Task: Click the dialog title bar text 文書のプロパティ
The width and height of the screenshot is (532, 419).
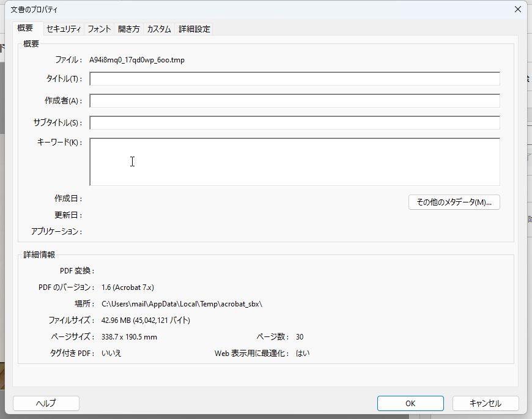Action: point(32,9)
